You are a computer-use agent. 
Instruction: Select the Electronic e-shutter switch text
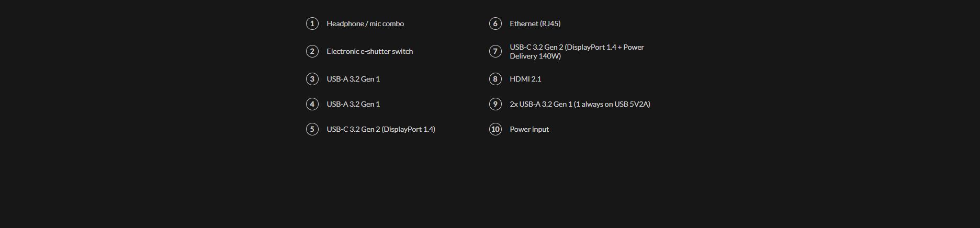point(370,51)
